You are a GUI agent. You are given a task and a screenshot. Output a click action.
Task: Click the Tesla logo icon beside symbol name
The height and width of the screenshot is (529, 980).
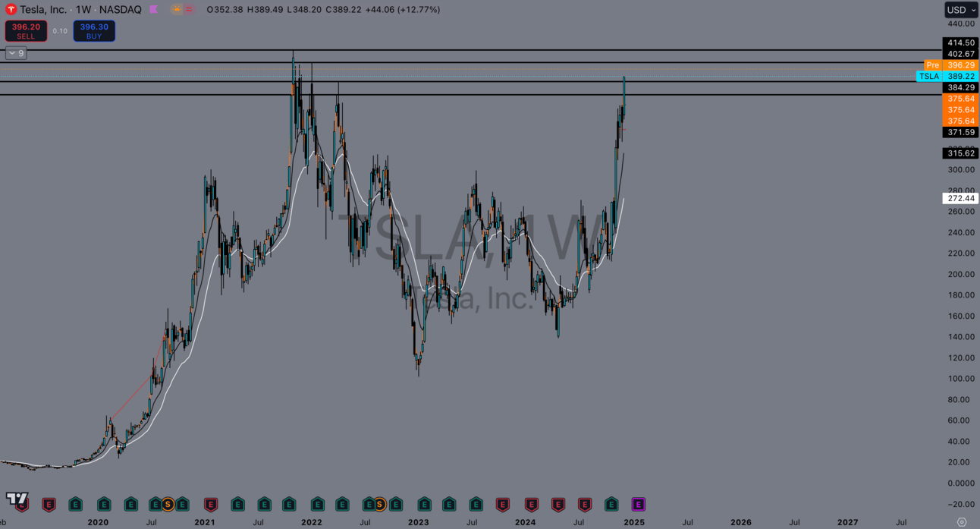click(x=11, y=10)
